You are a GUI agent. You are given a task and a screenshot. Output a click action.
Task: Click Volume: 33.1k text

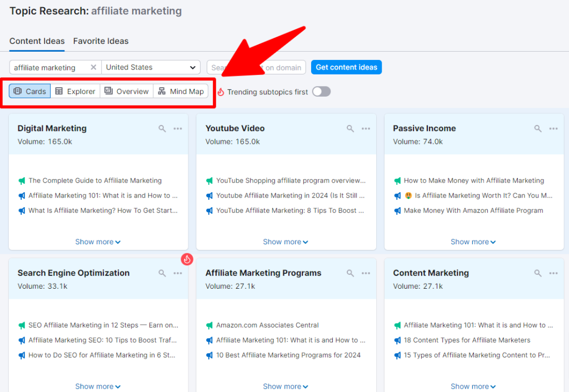coord(42,287)
